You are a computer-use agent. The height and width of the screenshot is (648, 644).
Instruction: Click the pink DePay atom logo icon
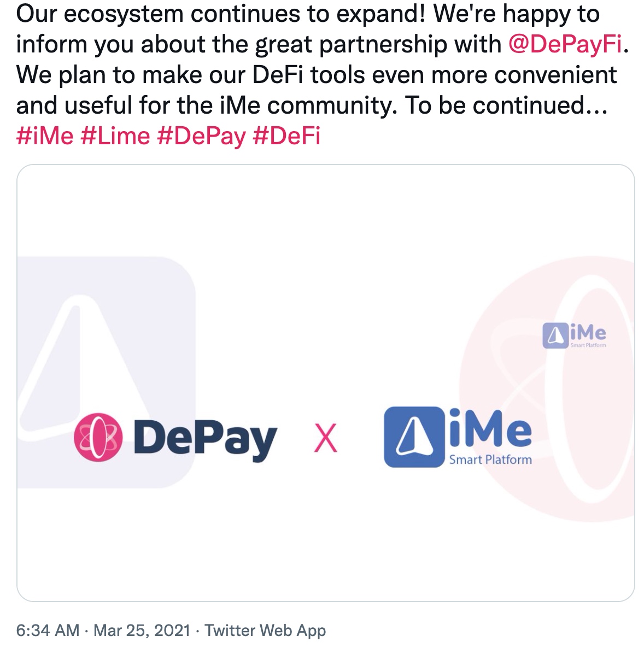tap(98, 437)
